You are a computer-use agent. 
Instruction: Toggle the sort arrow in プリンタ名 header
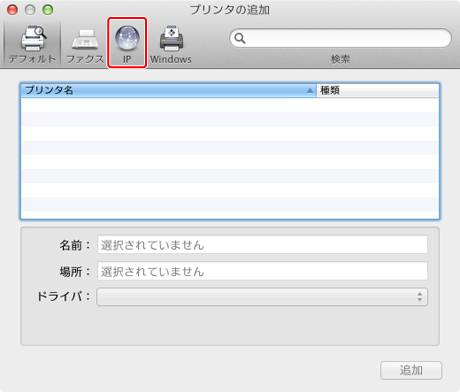310,90
